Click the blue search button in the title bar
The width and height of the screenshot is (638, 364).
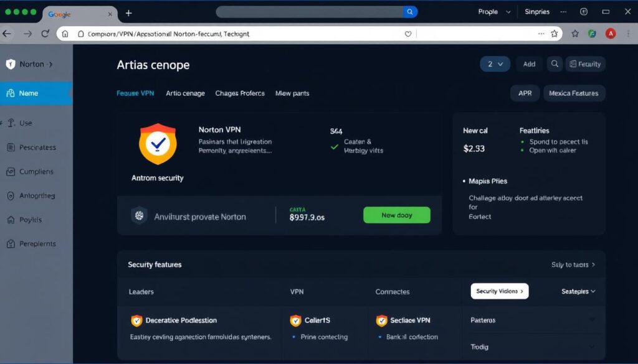(x=410, y=12)
